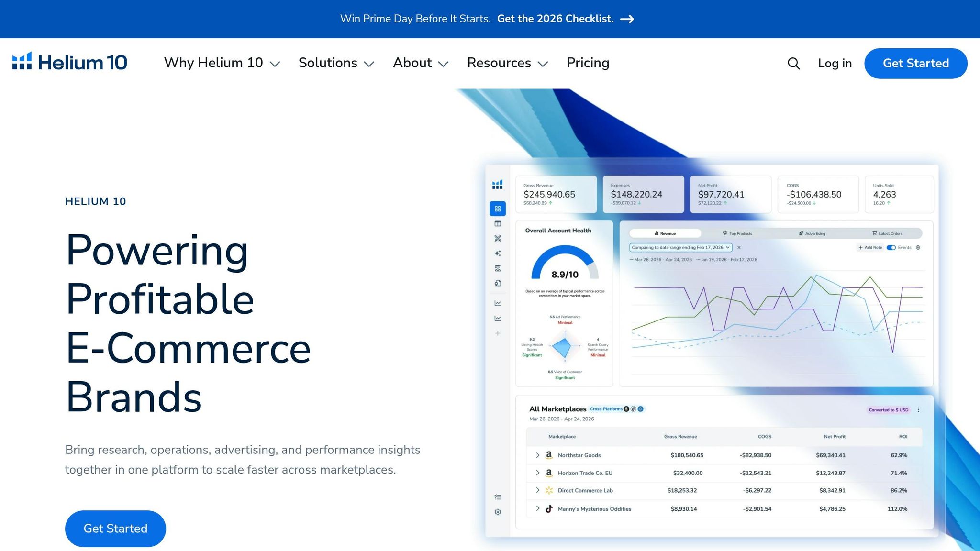
Task: Expand the Direct Commerce Lab row
Action: 537,490
